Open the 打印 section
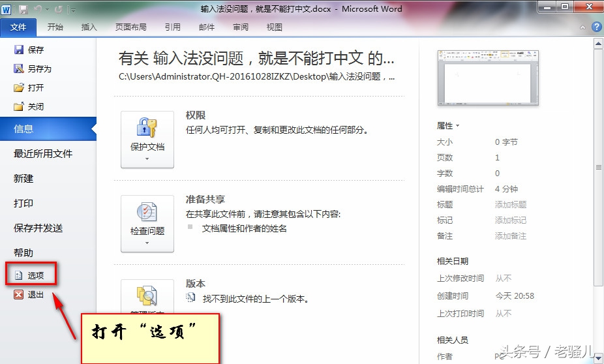Image resolution: width=604 pixels, height=364 pixels. click(23, 203)
